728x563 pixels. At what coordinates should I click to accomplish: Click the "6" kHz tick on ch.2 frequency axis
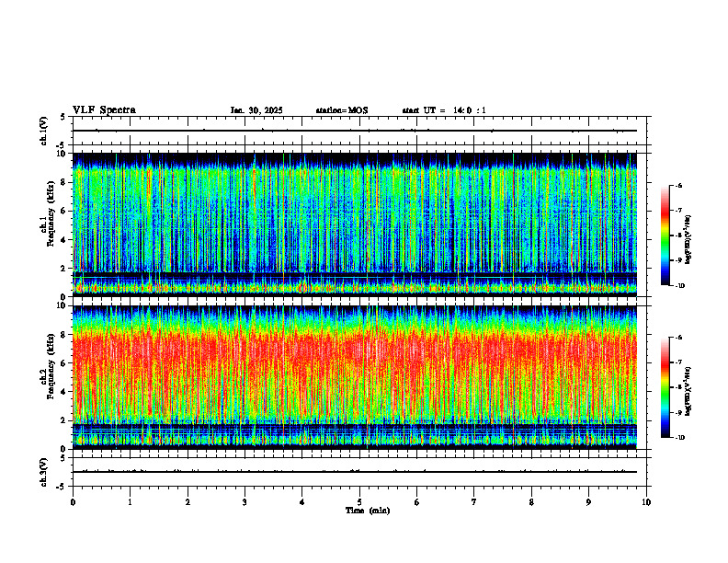click(x=64, y=363)
